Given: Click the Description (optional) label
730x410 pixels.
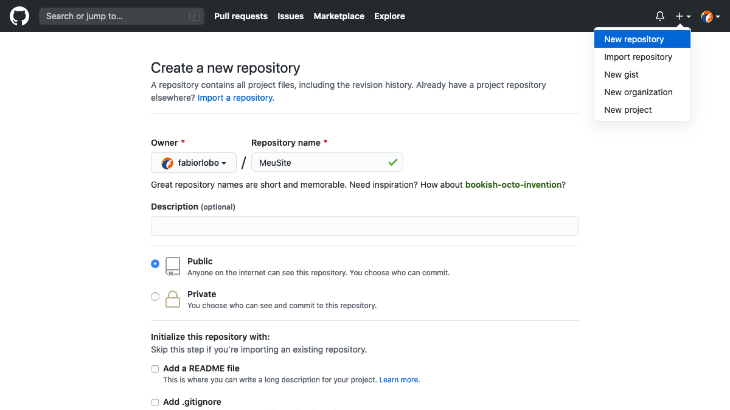Looking at the screenshot, I should pos(193,207).
